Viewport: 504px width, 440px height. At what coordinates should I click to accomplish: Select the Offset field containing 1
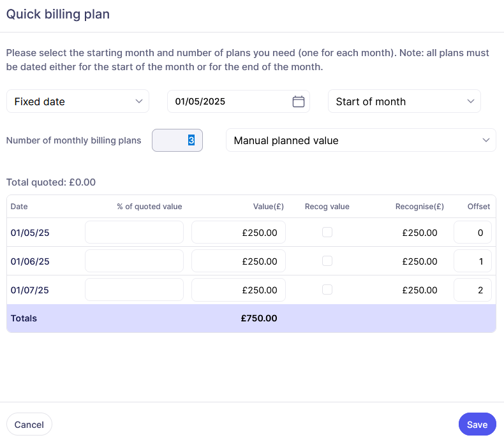[472, 261]
